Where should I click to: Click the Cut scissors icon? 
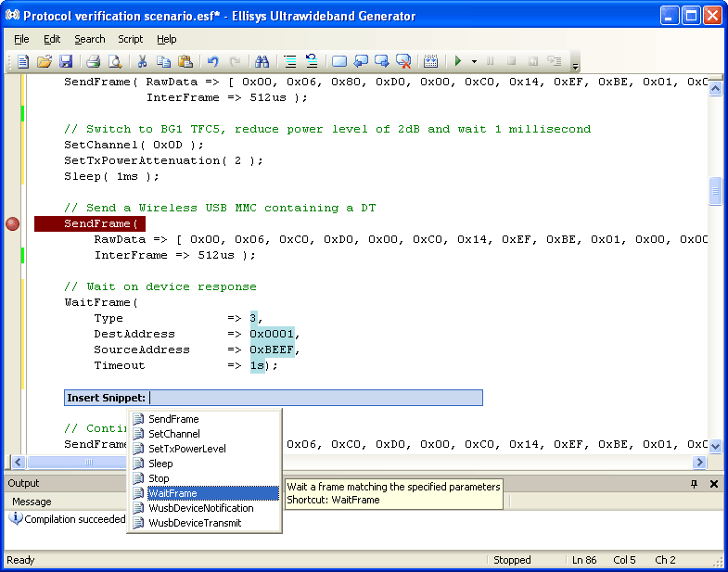(x=143, y=62)
